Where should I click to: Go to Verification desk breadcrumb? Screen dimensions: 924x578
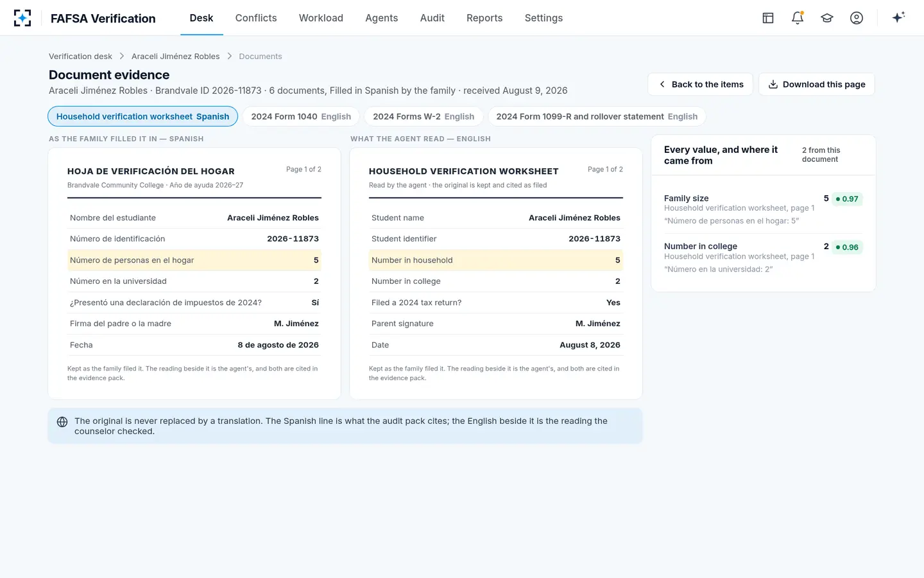pyautogui.click(x=80, y=57)
